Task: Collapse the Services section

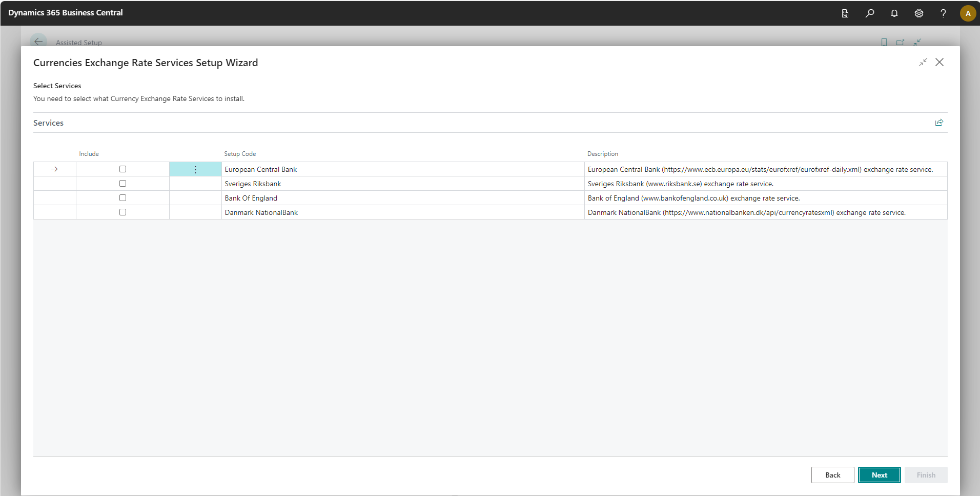Action: click(x=48, y=123)
